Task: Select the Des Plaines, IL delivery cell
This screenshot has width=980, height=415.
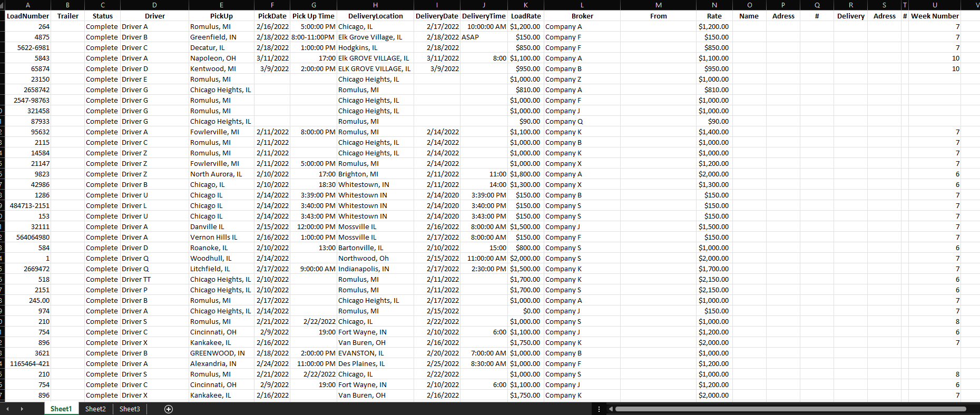Action: 375,363
